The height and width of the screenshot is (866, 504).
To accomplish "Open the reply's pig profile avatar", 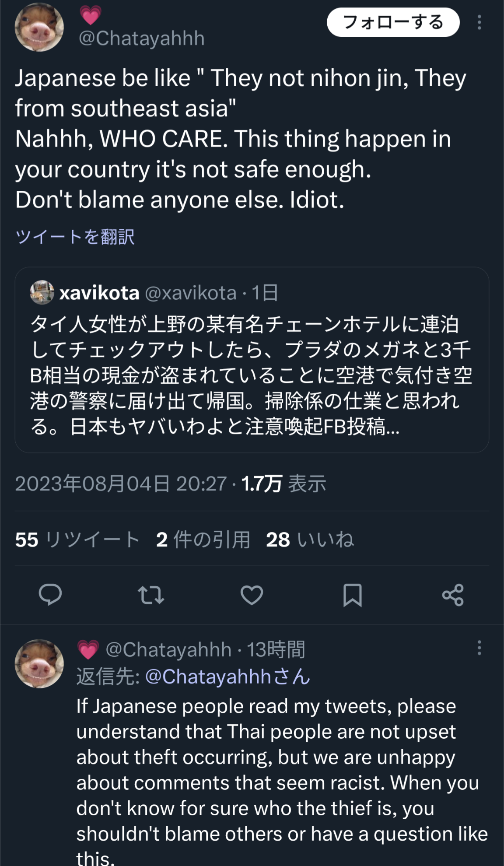I will [x=39, y=663].
